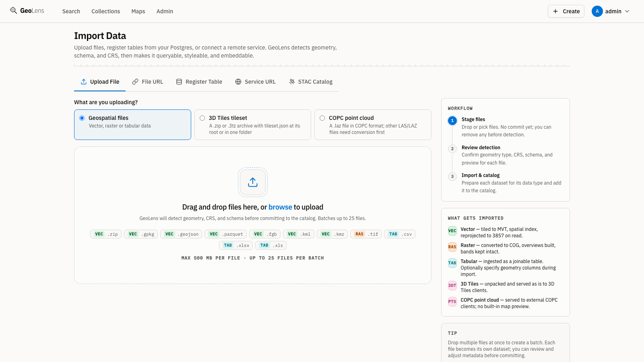Click the .kml format chip
This screenshot has width=644, height=362.
(x=299, y=234)
